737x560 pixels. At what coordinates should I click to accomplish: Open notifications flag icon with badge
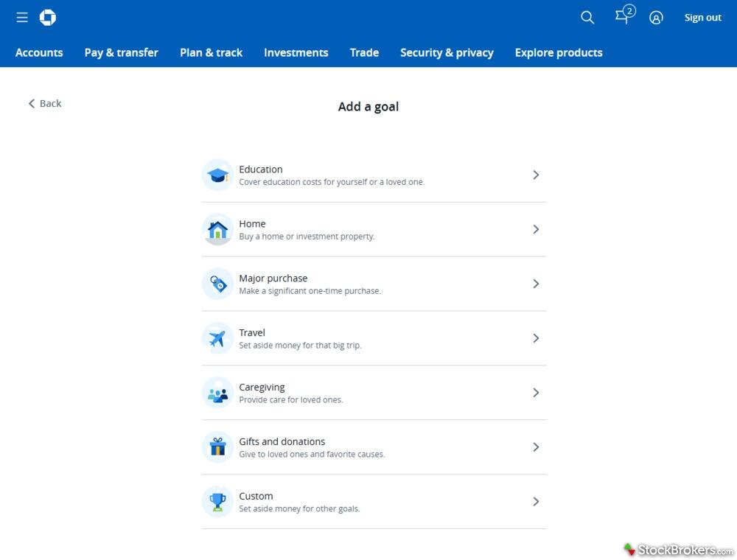(624, 16)
